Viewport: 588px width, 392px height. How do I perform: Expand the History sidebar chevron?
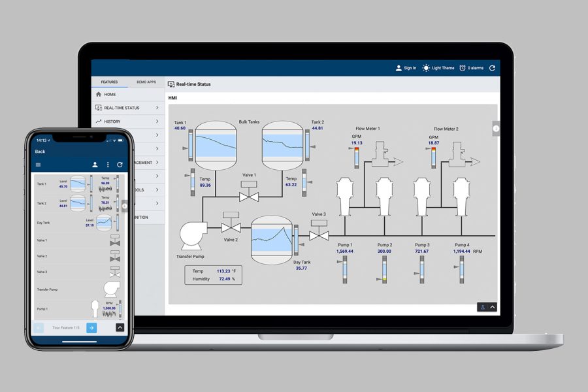pos(157,122)
